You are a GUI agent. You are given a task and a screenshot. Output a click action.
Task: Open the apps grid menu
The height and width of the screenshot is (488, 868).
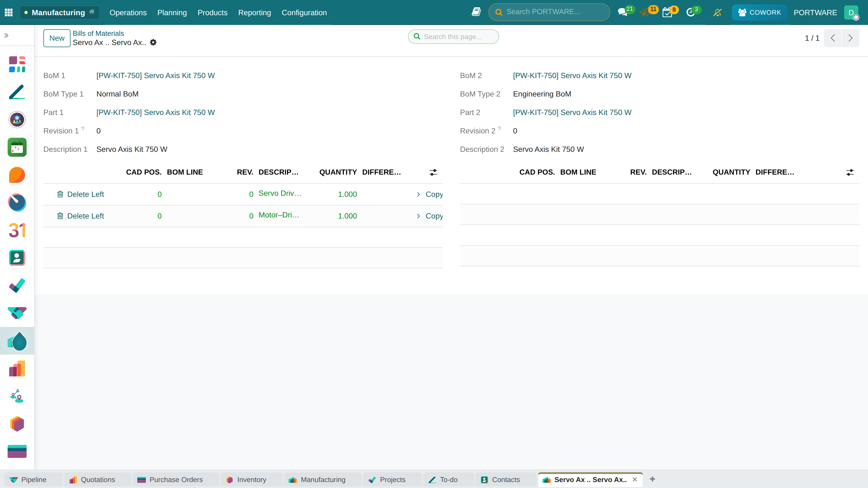(9, 12)
